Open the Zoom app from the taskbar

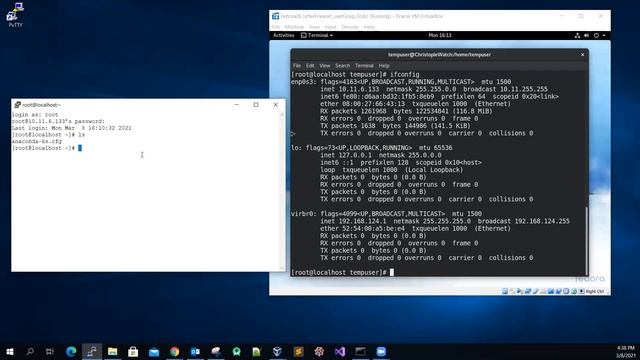(x=381, y=351)
